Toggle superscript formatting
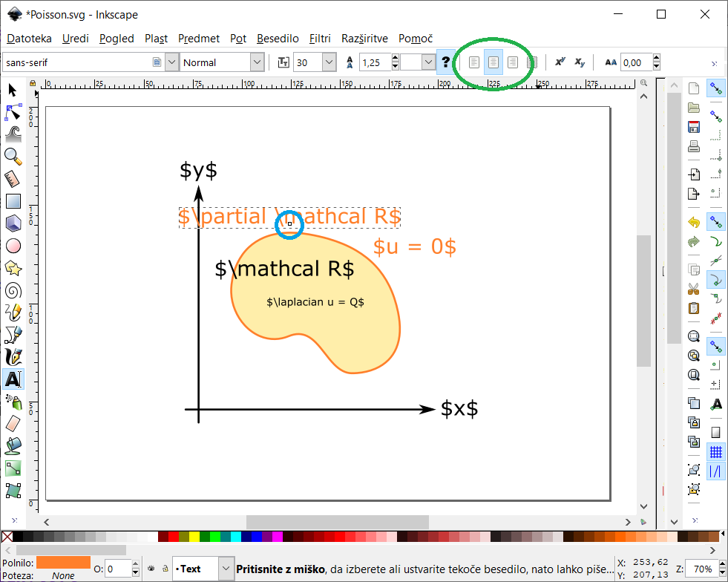Image resolution: width=728 pixels, height=582 pixels. pos(560,62)
